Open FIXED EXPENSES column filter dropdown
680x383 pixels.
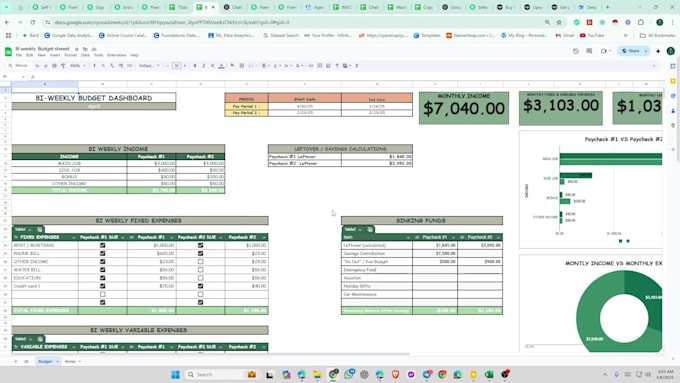pyautogui.click(x=73, y=237)
